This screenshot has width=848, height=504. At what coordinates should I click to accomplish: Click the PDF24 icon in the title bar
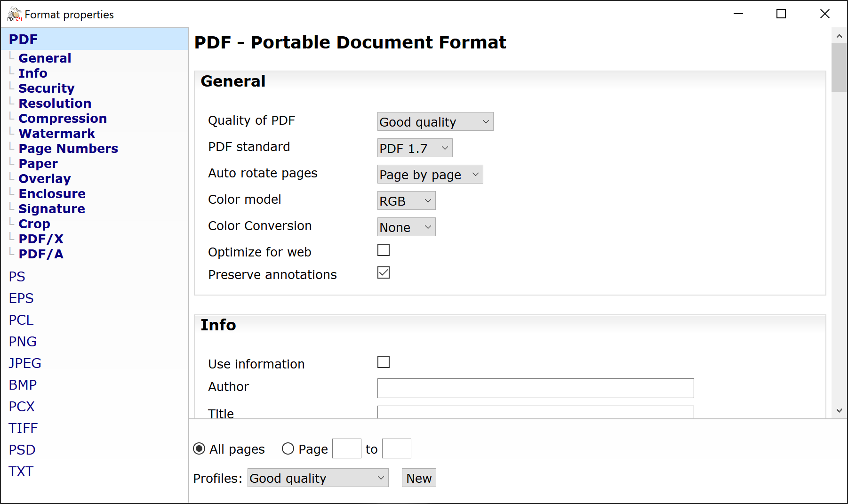(x=14, y=13)
